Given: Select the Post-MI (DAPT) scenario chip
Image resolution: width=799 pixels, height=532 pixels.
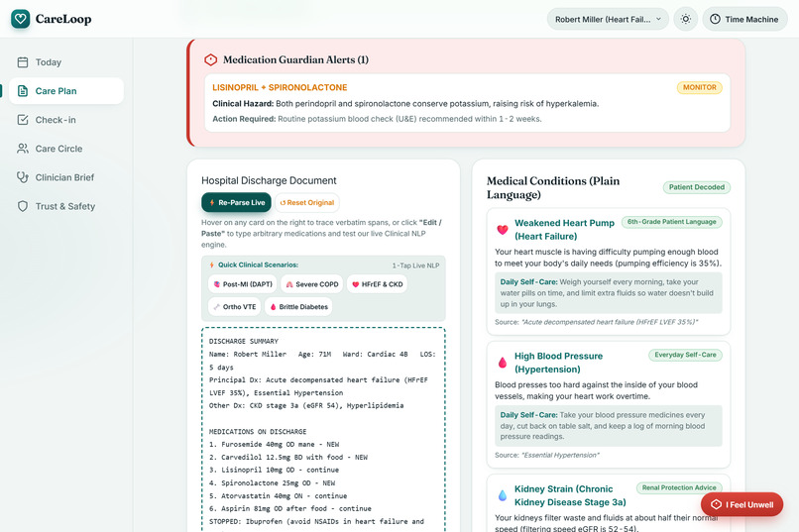Looking at the screenshot, I should pos(243,284).
